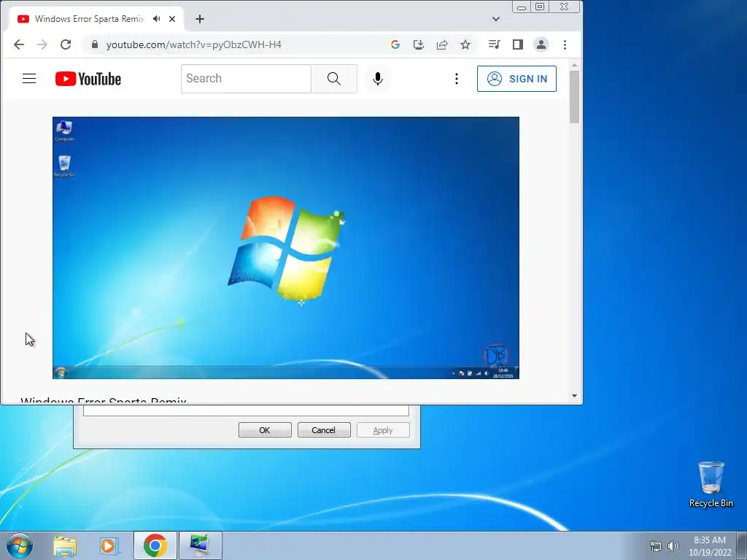Open the Windows Start orb
747x560 pixels.
[20, 545]
